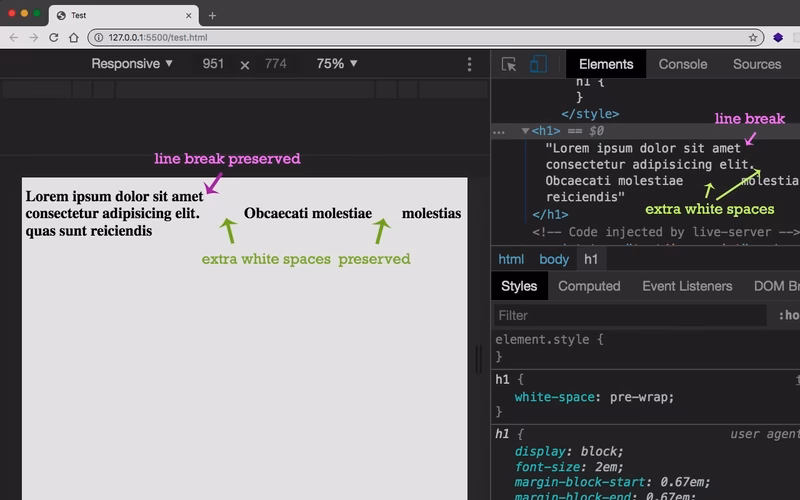This screenshot has height=500, width=800.
Task: Grab the DevTools panel divider handle
Action: tap(479, 360)
